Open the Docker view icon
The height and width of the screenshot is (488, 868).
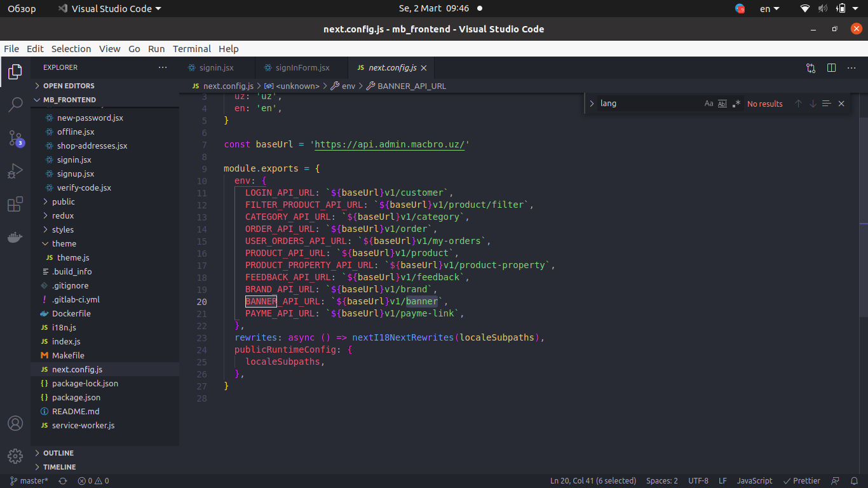point(15,238)
